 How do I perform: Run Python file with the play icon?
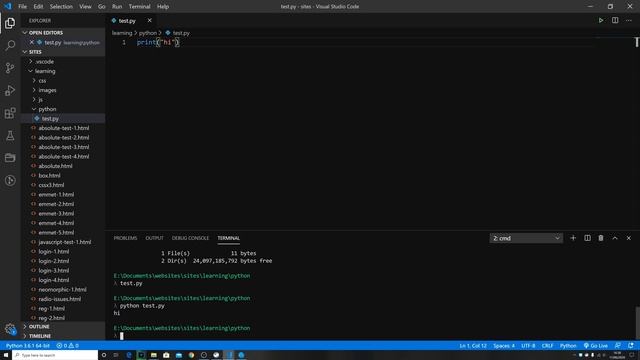(601, 20)
